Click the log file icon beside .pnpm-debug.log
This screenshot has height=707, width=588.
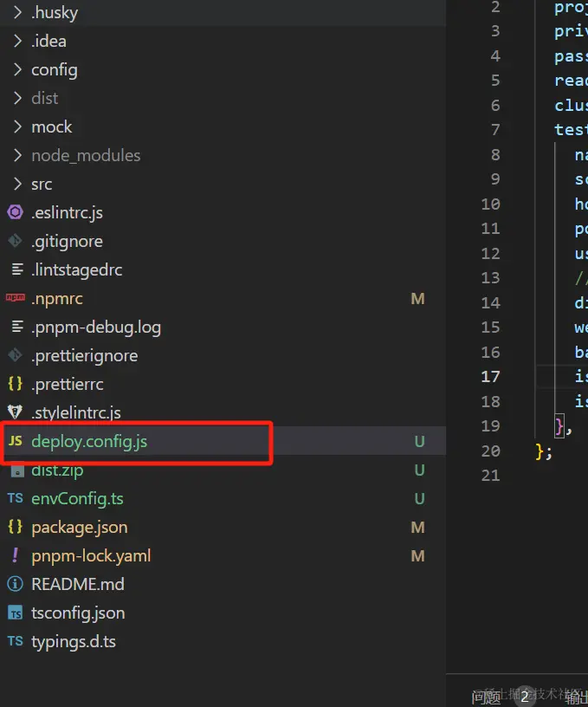point(17,327)
